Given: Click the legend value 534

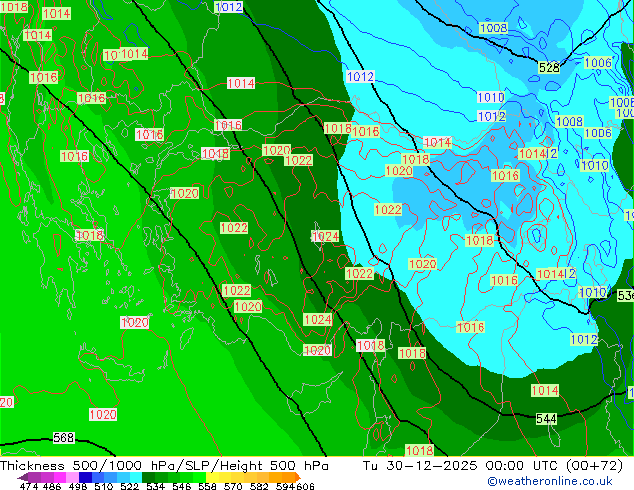Looking at the screenshot, I should (x=155, y=486).
